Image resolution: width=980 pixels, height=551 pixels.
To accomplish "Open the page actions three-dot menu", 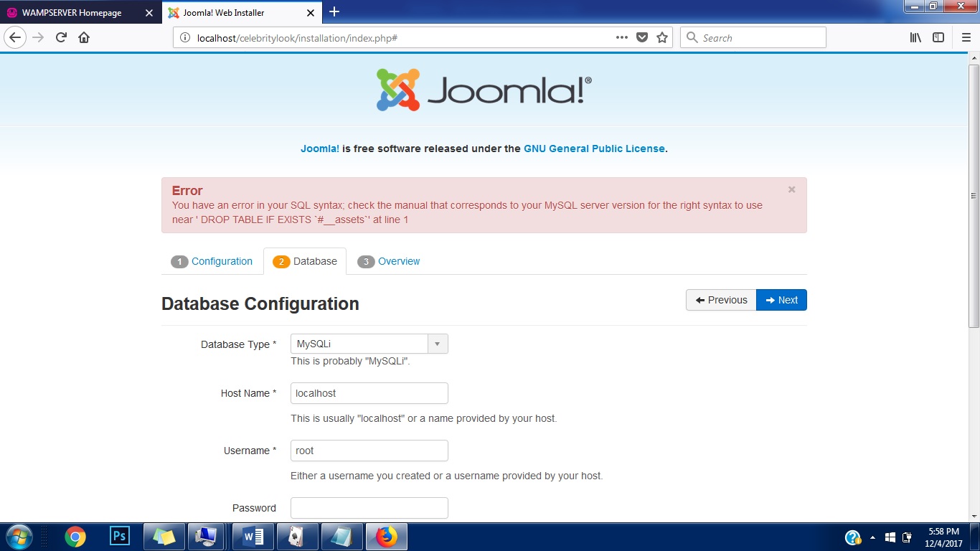I will [x=622, y=37].
